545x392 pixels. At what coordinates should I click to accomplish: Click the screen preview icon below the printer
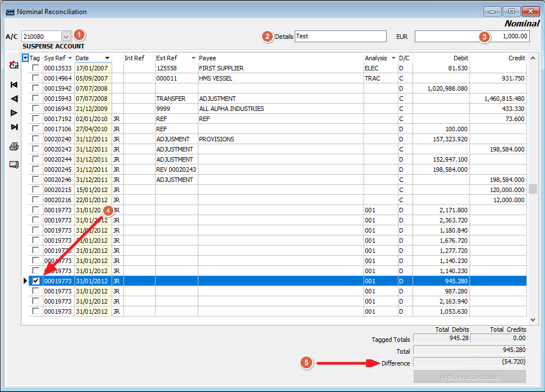click(14, 164)
